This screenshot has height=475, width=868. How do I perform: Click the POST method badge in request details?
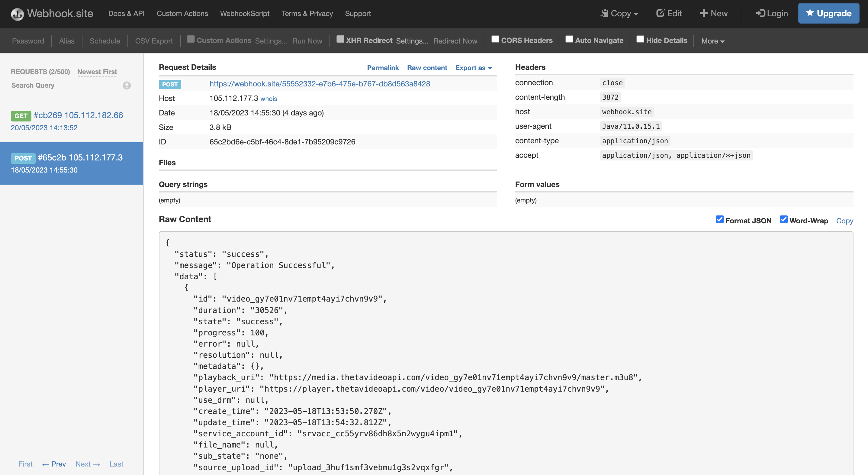170,84
